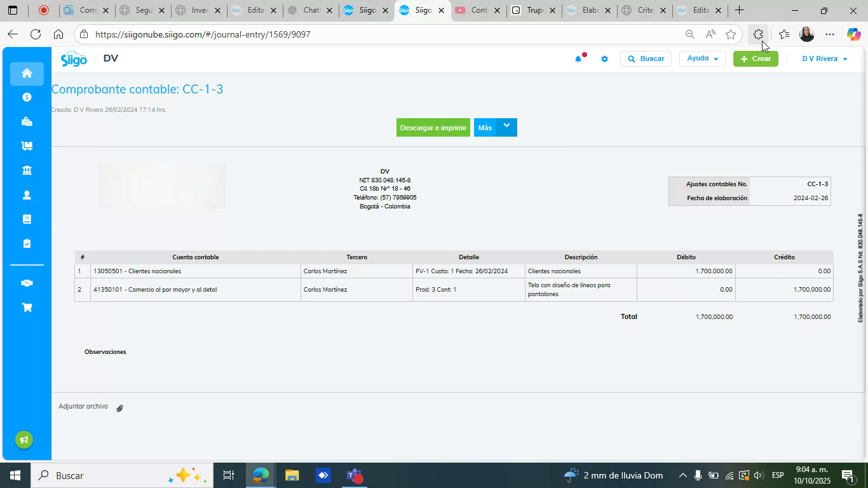This screenshot has width=868, height=488.
Task: Click the browser zoom magnifier icon
Action: [x=689, y=34]
